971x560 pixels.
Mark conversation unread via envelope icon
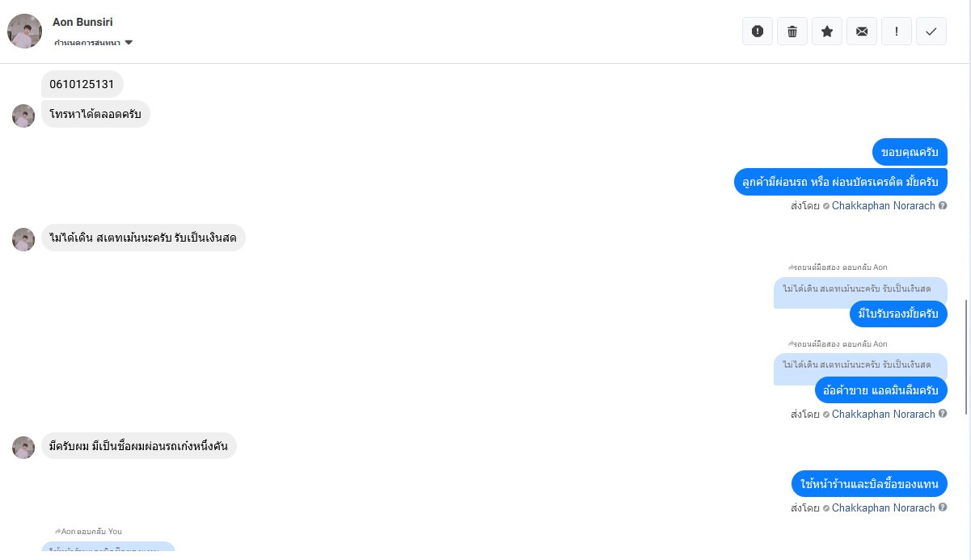pyautogui.click(x=862, y=32)
